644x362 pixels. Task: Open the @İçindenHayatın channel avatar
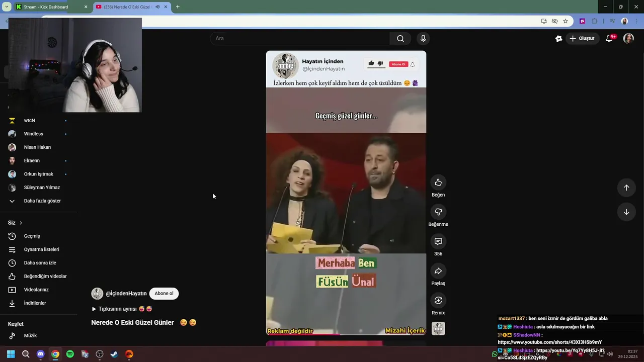(x=97, y=294)
